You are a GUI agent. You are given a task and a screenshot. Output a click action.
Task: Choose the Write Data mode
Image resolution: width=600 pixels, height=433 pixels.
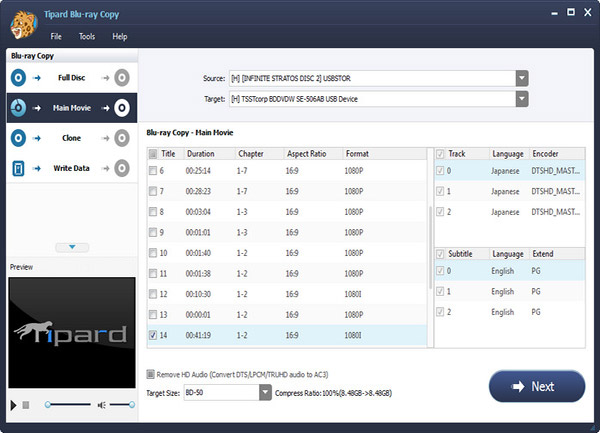click(x=70, y=168)
